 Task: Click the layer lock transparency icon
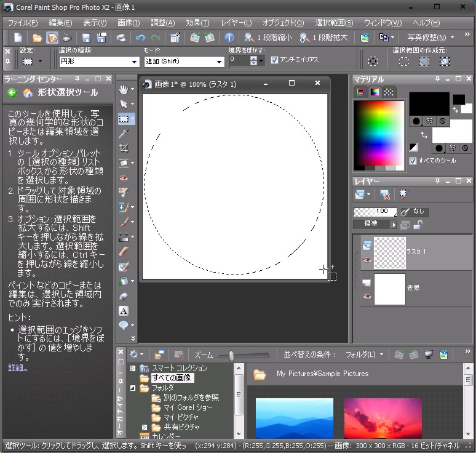tap(418, 225)
